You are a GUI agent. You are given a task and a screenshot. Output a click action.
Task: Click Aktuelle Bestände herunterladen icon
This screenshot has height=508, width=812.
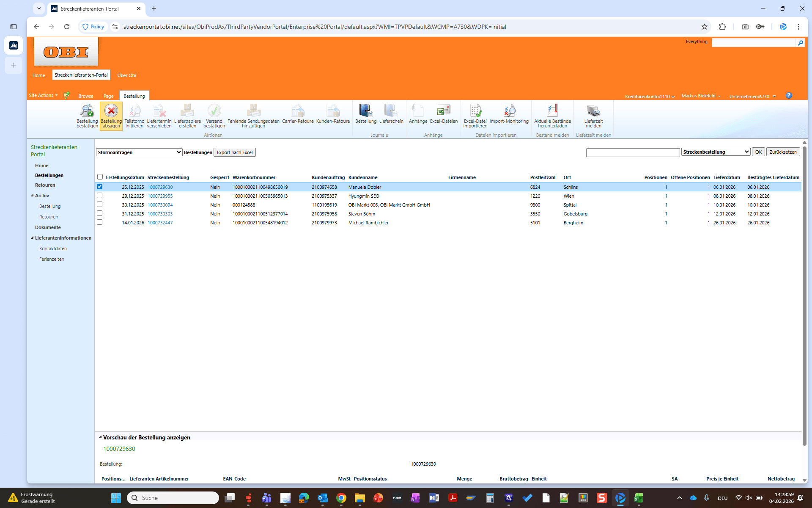(x=552, y=116)
